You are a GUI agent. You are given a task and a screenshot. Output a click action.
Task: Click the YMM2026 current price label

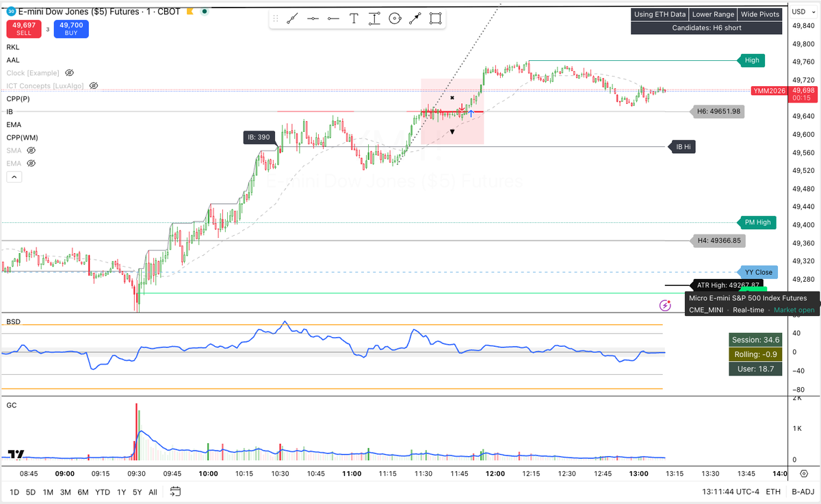768,90
